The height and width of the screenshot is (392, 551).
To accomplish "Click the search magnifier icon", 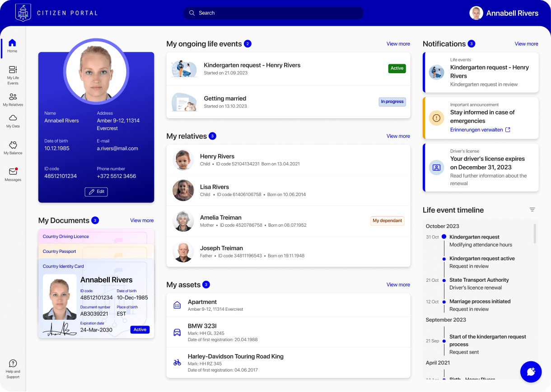I will point(192,13).
